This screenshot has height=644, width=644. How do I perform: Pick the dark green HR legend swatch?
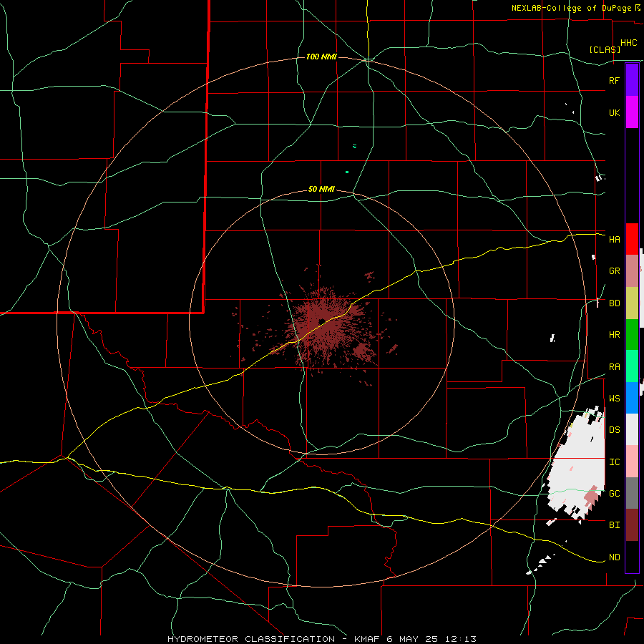632,335
